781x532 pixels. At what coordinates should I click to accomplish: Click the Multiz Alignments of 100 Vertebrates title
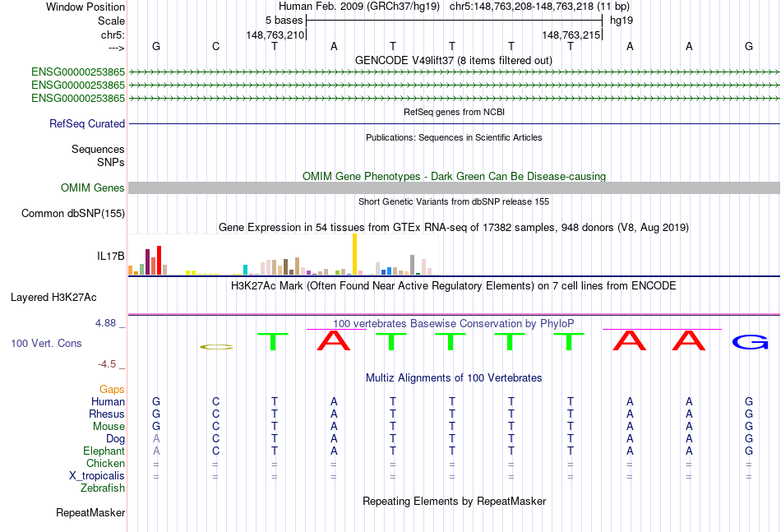pyautogui.click(x=454, y=377)
